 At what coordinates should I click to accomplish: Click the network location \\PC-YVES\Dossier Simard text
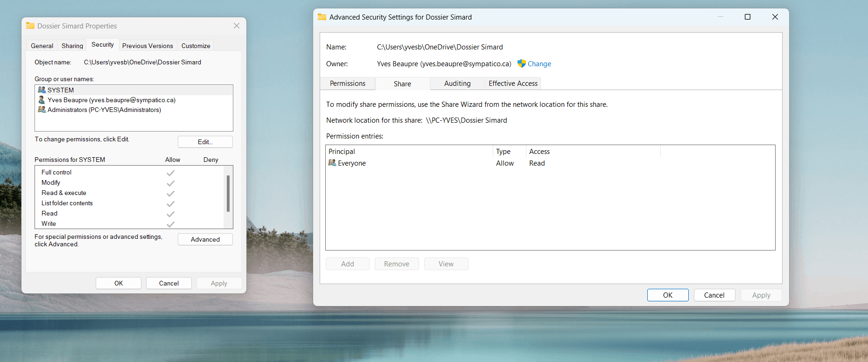pos(466,120)
